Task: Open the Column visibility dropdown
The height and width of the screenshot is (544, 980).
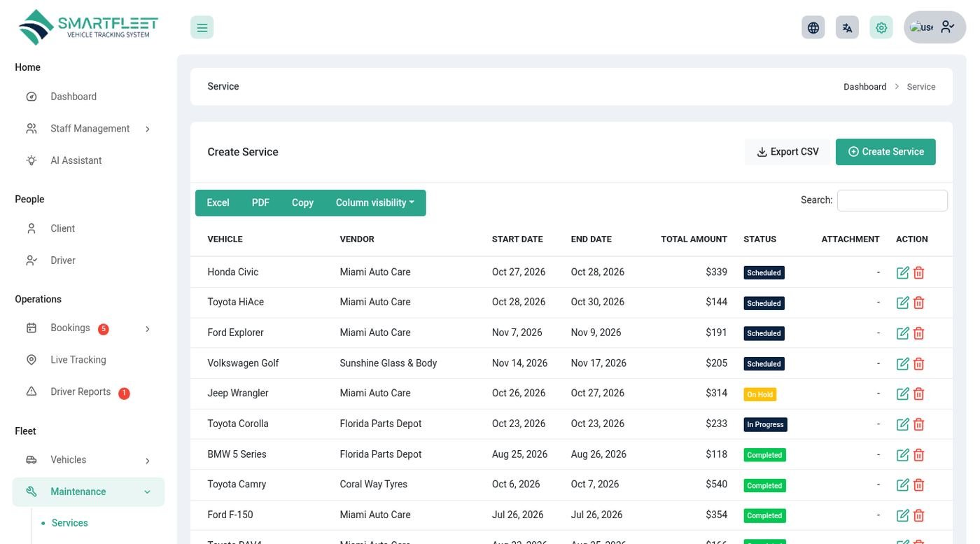Action: click(x=375, y=203)
